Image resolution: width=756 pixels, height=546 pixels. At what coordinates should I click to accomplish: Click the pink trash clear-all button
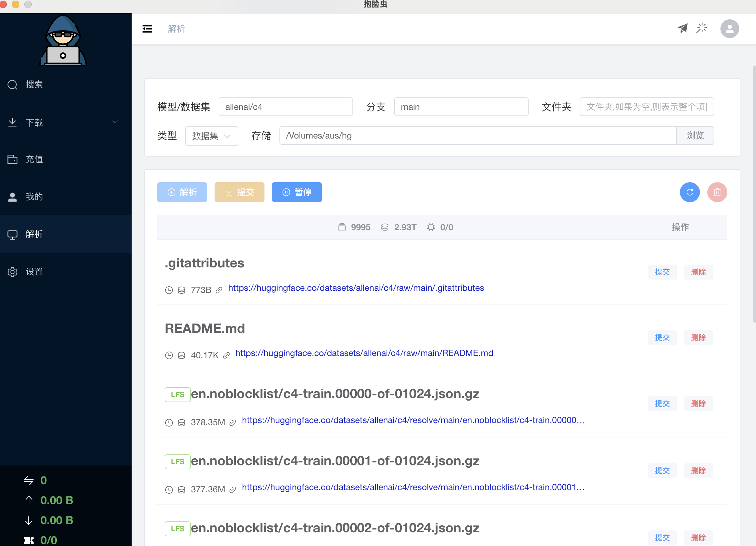tap(717, 192)
